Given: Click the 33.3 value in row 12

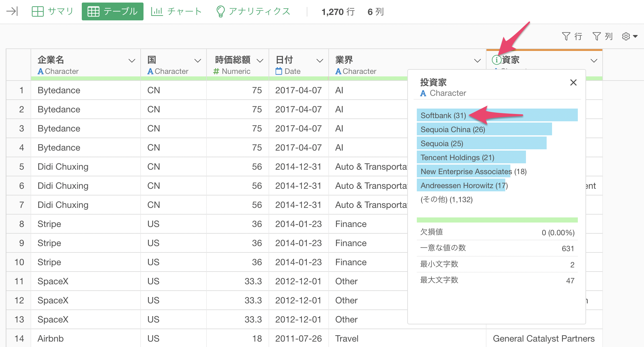Looking at the screenshot, I should (x=253, y=300).
